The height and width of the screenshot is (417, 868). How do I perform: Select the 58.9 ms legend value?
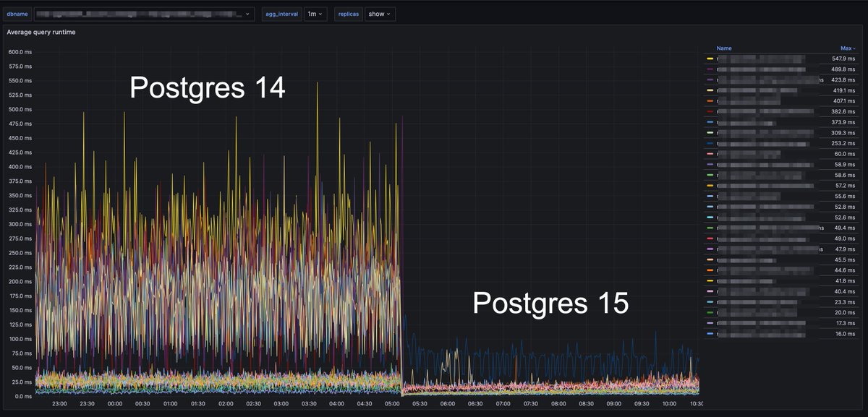click(846, 165)
